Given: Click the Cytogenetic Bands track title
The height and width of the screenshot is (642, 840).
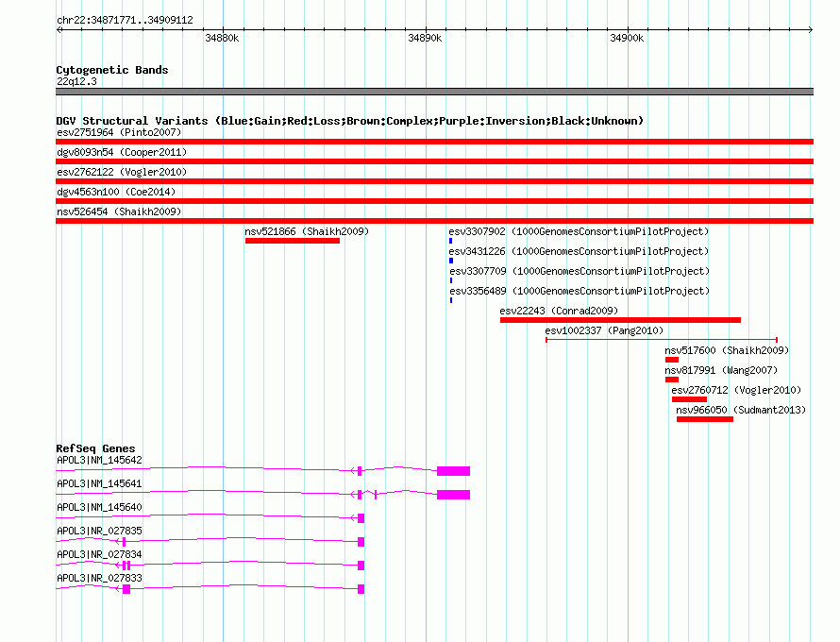Looking at the screenshot, I should point(112,70).
